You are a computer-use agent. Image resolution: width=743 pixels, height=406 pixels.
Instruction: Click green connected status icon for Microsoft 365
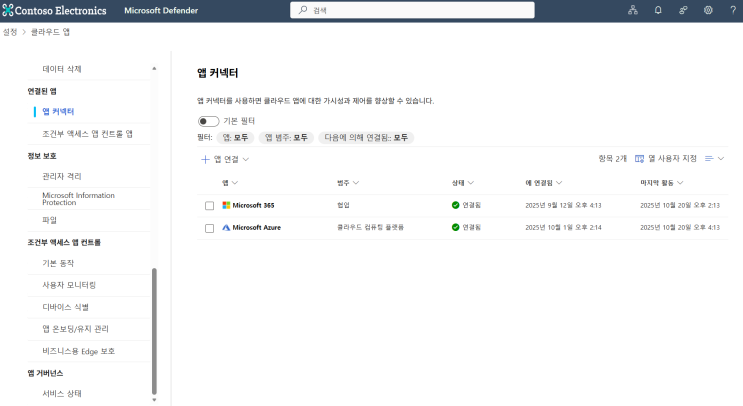[x=455, y=205]
